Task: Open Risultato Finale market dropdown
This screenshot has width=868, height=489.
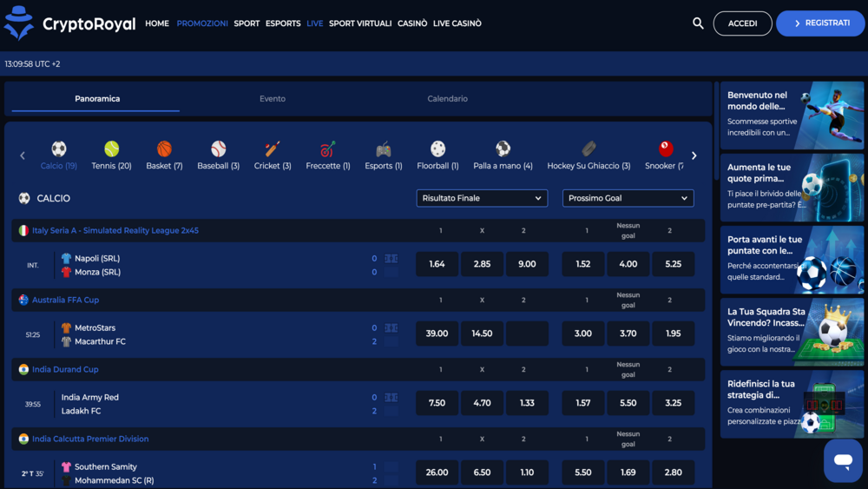Action: point(482,198)
